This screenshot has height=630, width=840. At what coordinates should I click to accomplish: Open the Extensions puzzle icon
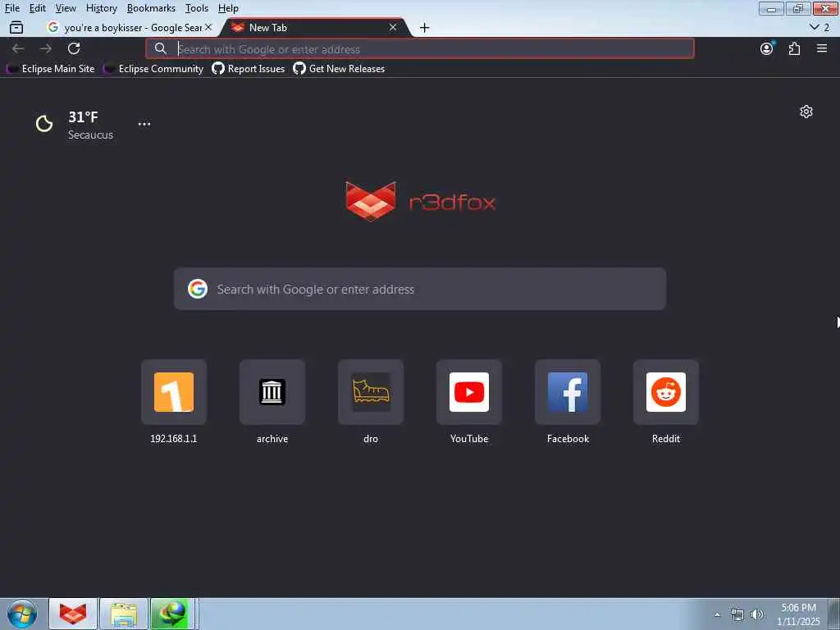click(x=794, y=48)
